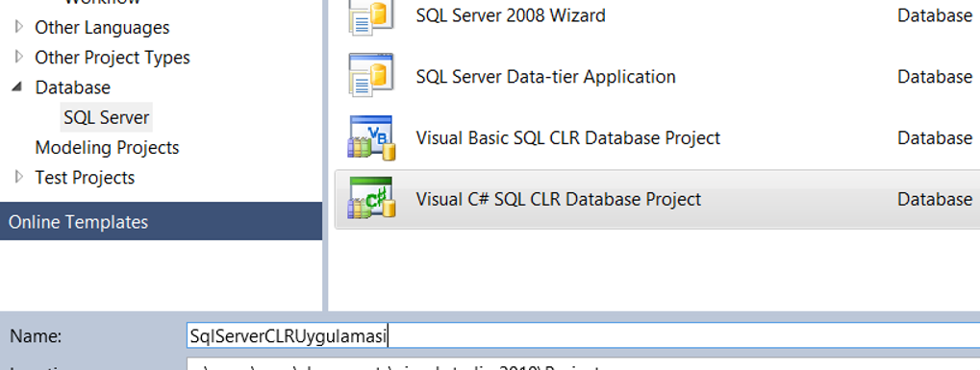The width and height of the screenshot is (980, 370).
Task: Expand the Other Project Types node
Action: coord(18,57)
